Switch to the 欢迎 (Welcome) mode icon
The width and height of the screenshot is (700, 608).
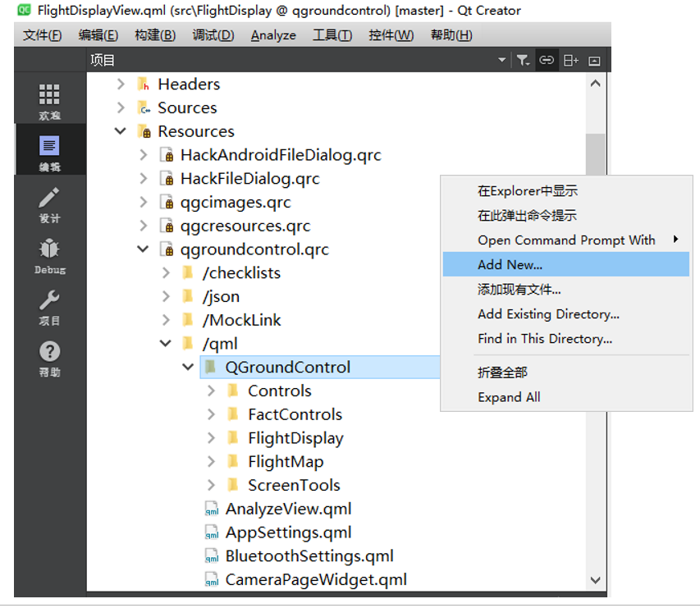pyautogui.click(x=48, y=94)
